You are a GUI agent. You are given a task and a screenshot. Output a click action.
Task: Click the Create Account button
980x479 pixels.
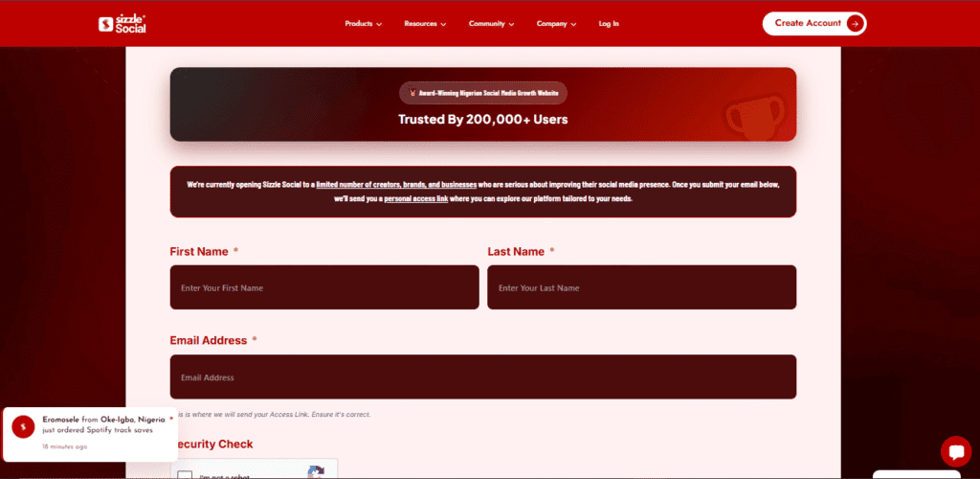(x=814, y=23)
